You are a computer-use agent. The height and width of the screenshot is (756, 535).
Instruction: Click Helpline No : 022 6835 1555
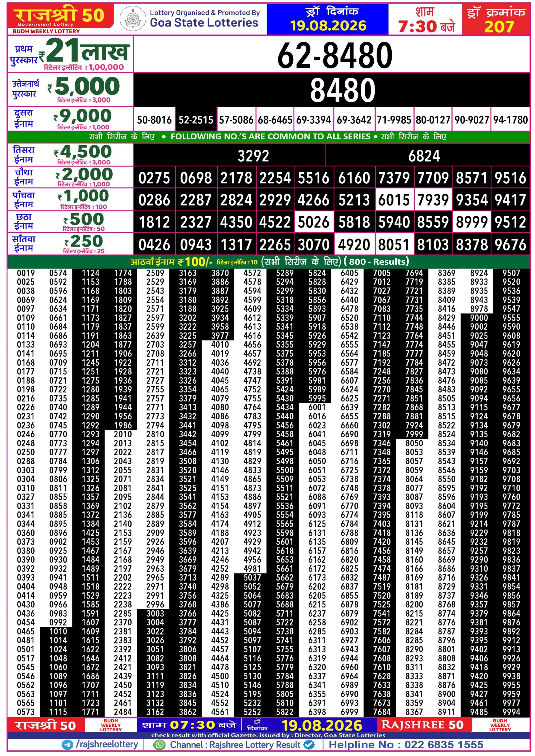point(406,745)
